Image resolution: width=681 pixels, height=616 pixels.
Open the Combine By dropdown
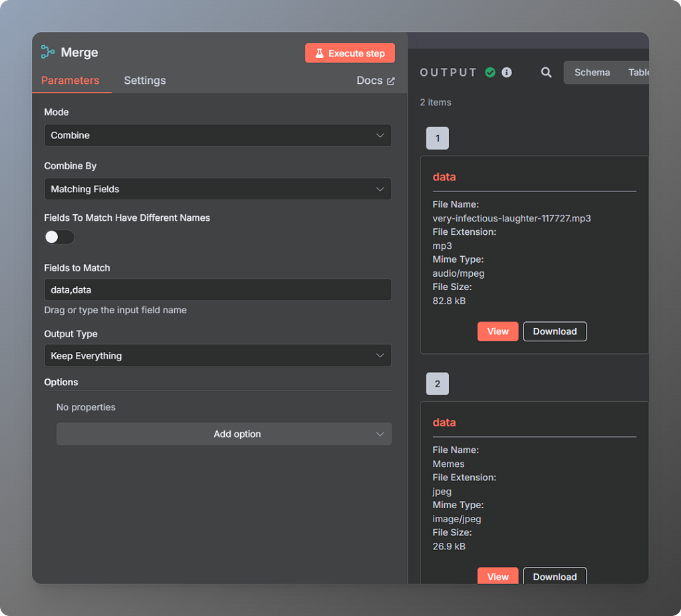(217, 189)
